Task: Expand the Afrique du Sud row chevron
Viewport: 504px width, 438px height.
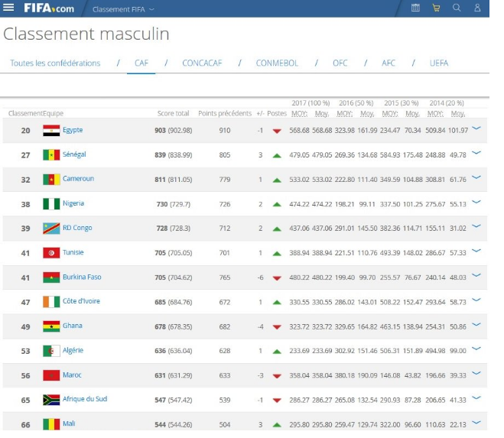Action: tap(476, 397)
